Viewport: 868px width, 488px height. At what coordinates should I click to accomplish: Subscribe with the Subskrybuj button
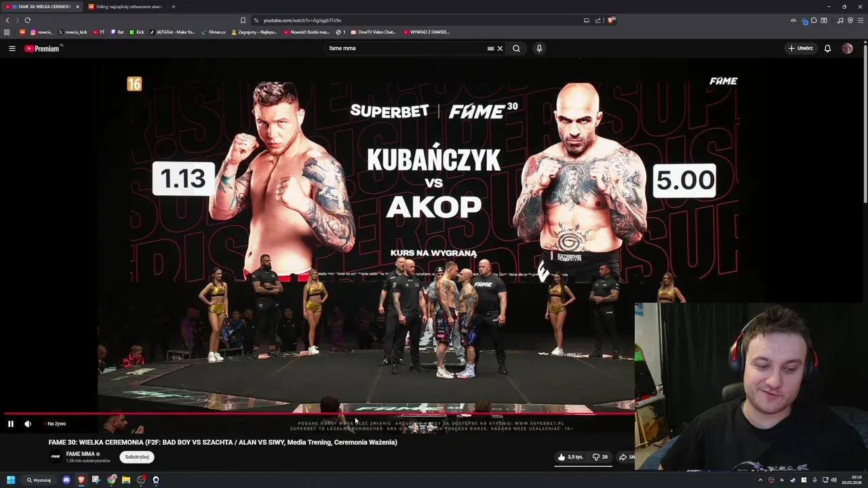pyautogui.click(x=137, y=457)
